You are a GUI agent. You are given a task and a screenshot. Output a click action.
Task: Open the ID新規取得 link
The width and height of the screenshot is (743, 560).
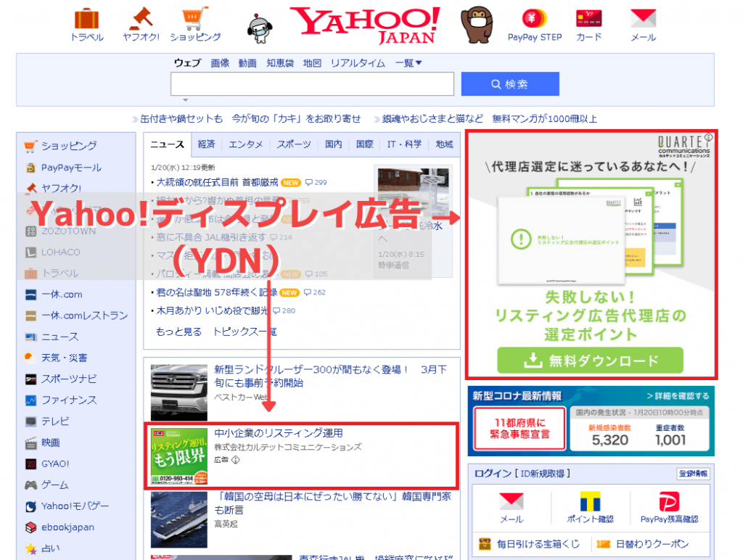click(543, 473)
